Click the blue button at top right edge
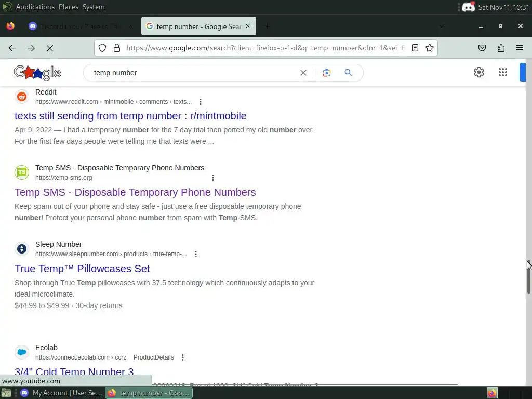Screen dimensions: 532x399 coord(523,72)
